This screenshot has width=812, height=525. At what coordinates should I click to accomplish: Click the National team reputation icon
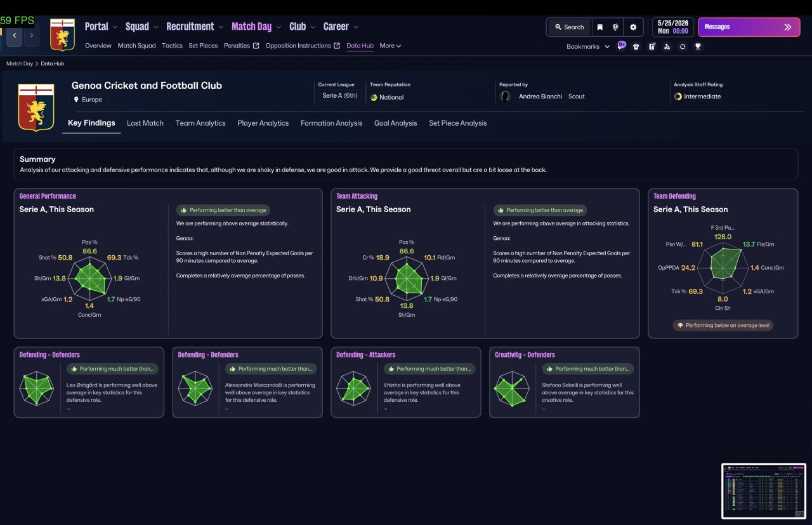[374, 97]
